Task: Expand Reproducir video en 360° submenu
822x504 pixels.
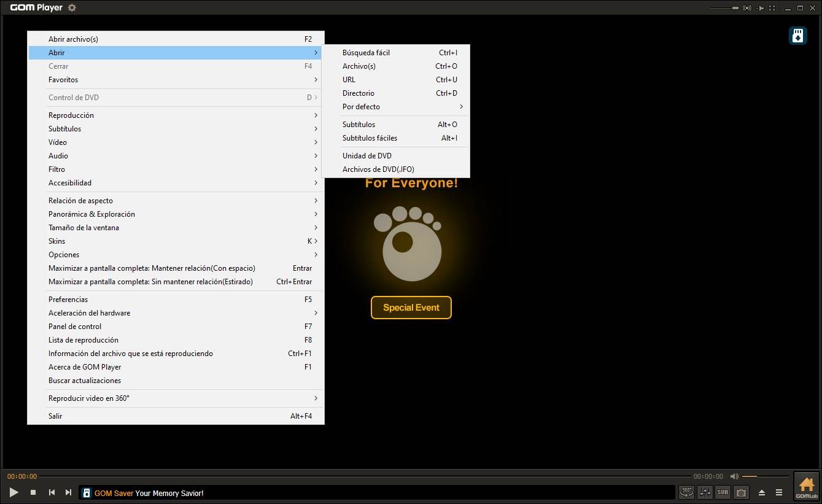Action: (176, 398)
